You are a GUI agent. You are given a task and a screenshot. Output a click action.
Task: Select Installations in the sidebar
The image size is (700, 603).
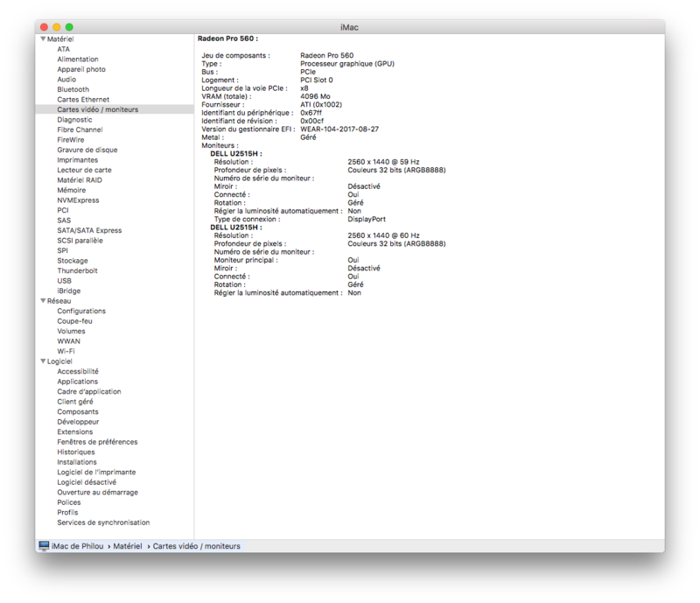pos(77,462)
